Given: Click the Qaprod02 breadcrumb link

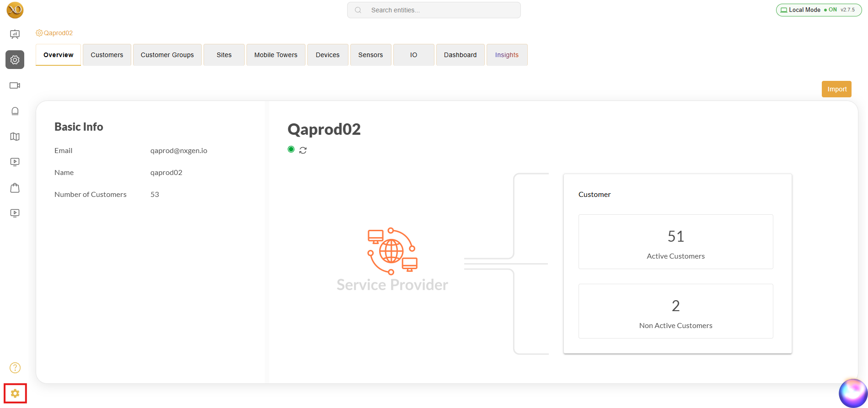Looking at the screenshot, I should (x=58, y=33).
